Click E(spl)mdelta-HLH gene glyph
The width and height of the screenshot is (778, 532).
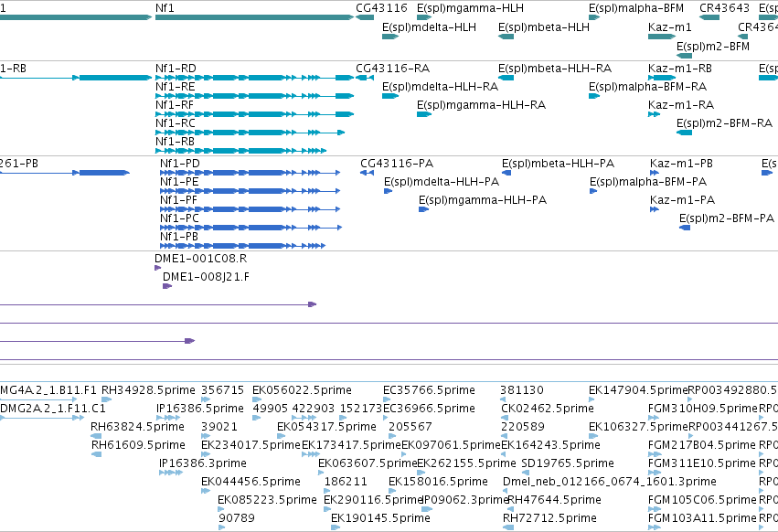point(390,37)
